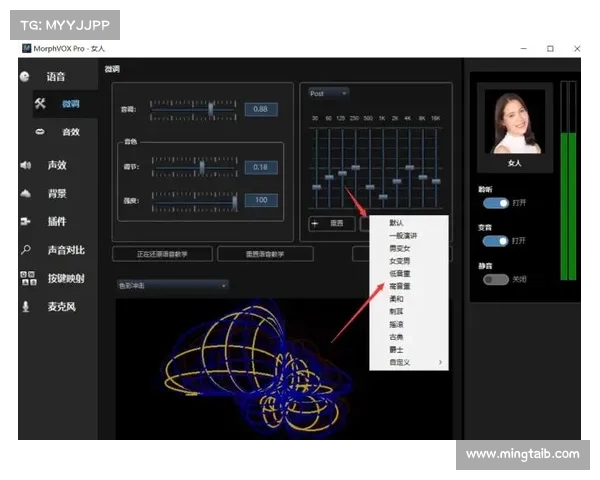600x480 pixels.
Task: Click the 125 Hz equalizer band slider
Action: point(342,173)
